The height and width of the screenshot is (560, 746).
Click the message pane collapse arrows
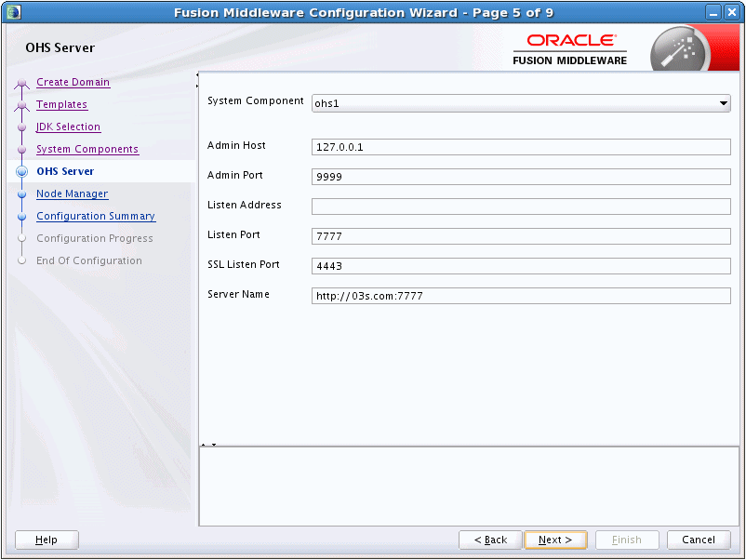click(x=209, y=445)
